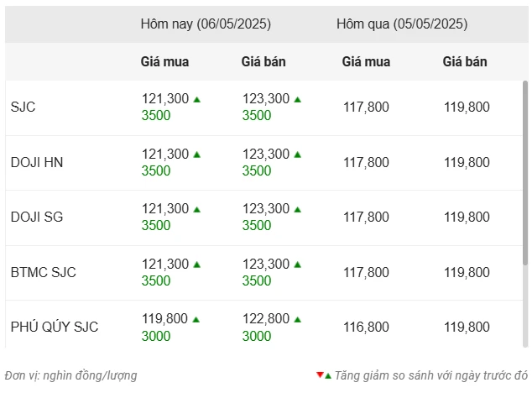This screenshot has height=393, width=532.
Task: Click the green up triangle in the legend
Action: coord(328,376)
